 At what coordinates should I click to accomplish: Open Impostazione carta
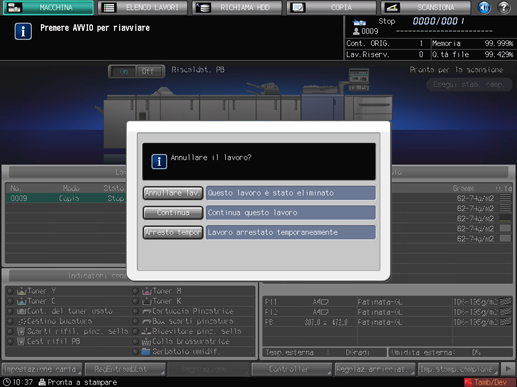(x=42, y=369)
